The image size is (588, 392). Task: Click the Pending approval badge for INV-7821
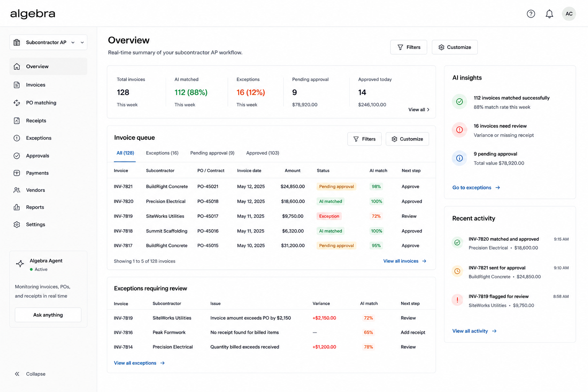click(336, 186)
